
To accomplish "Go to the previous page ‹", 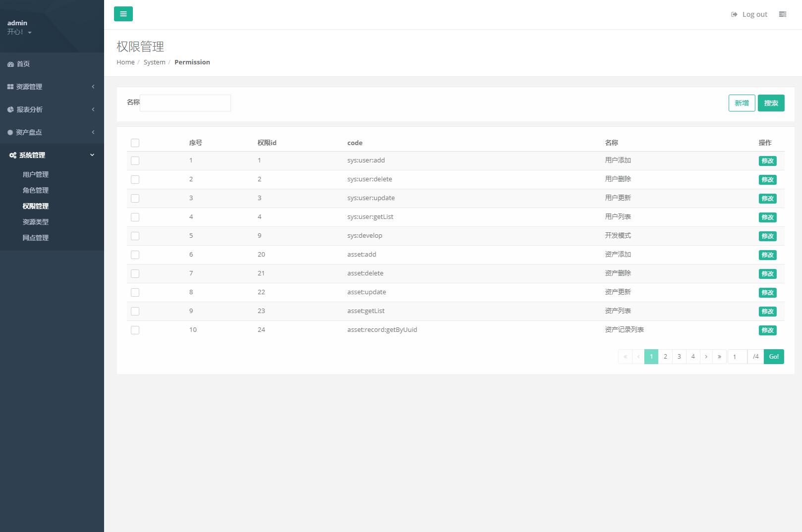I will [x=638, y=357].
